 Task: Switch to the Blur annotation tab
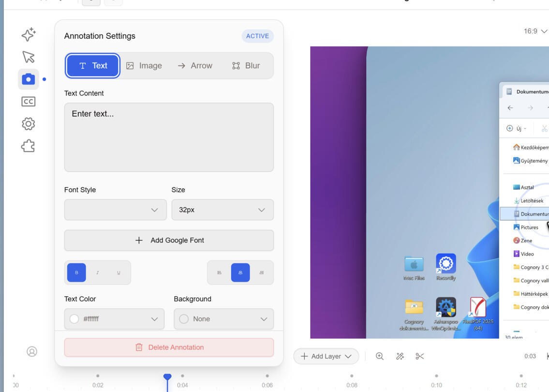(246, 65)
